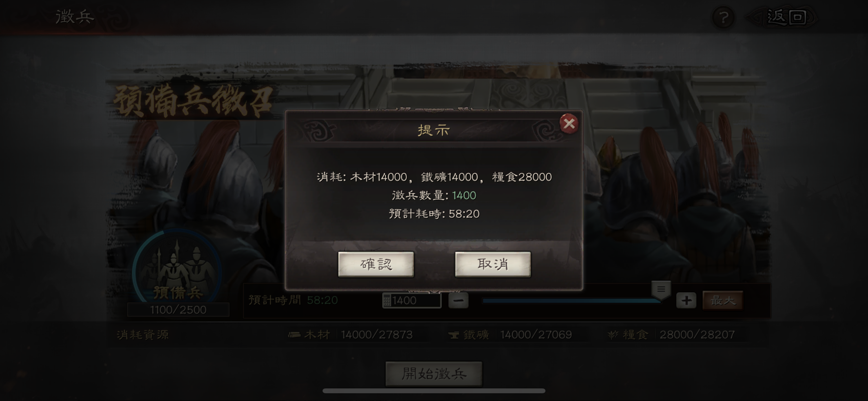Set maximum troops with 最大 button
The width and height of the screenshot is (868, 401).
click(723, 300)
